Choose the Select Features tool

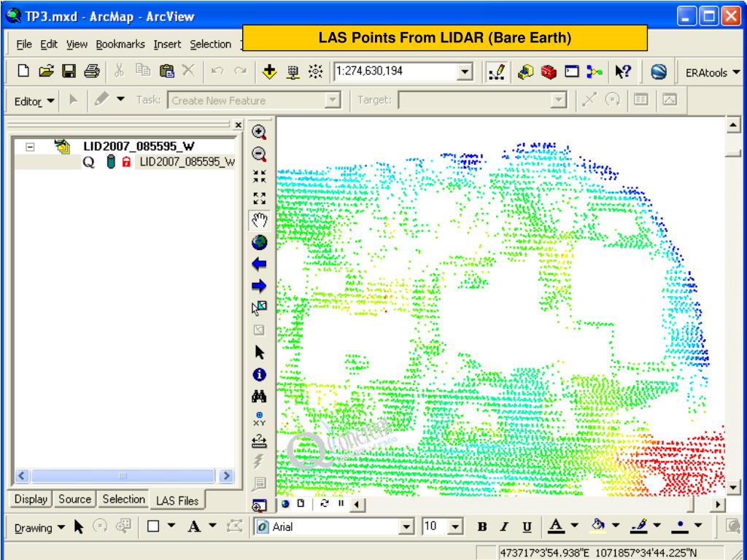click(x=259, y=308)
